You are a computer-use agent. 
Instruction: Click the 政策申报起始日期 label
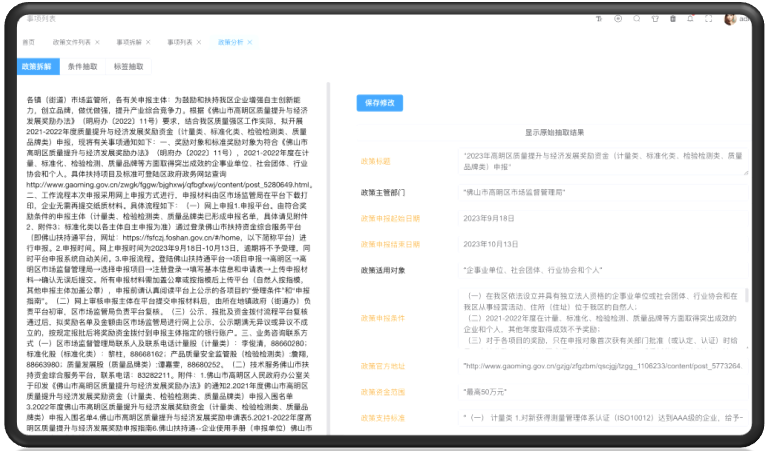[390, 219]
